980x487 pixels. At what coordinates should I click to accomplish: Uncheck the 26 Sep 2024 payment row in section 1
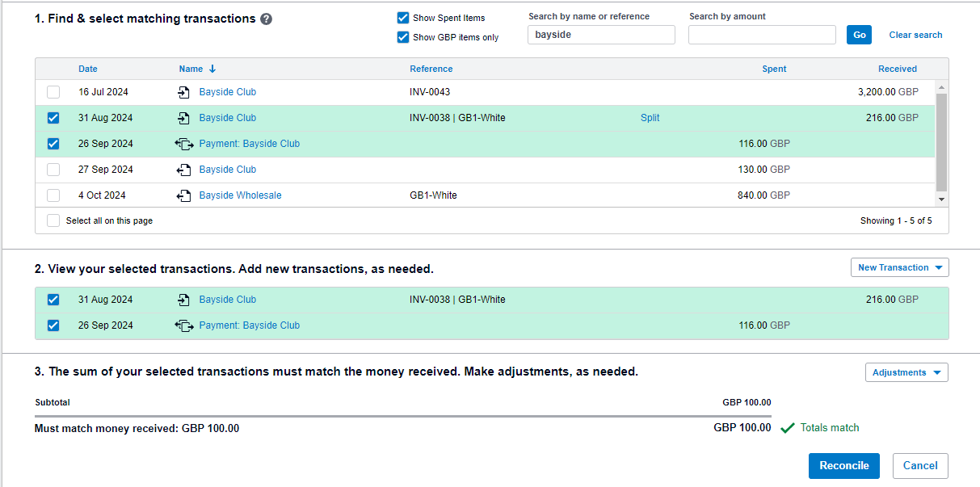(x=53, y=144)
